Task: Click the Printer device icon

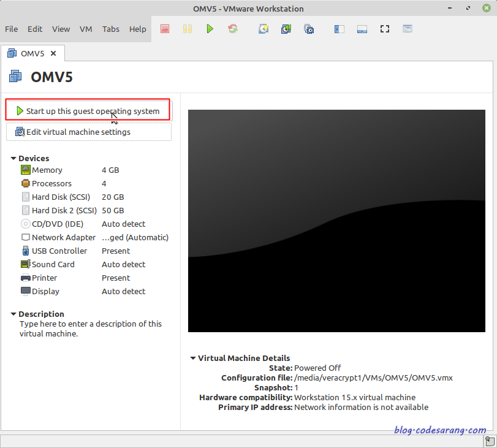Action: (x=25, y=278)
